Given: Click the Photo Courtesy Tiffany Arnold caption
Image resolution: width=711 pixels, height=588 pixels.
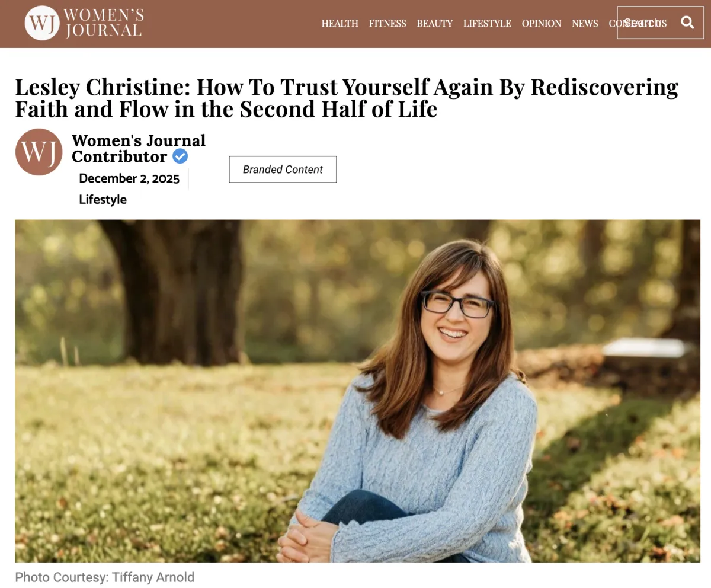Looking at the screenshot, I should 105,577.
